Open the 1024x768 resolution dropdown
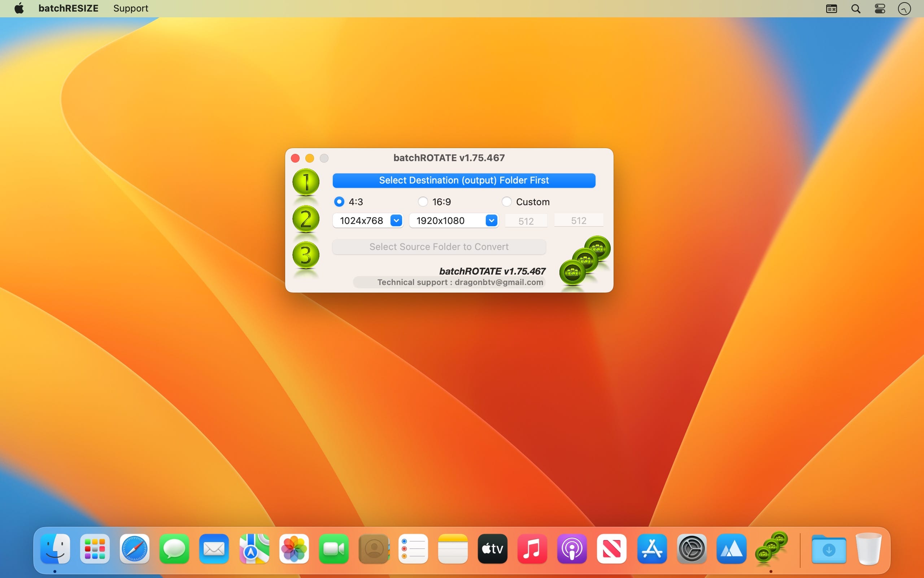 368,221
